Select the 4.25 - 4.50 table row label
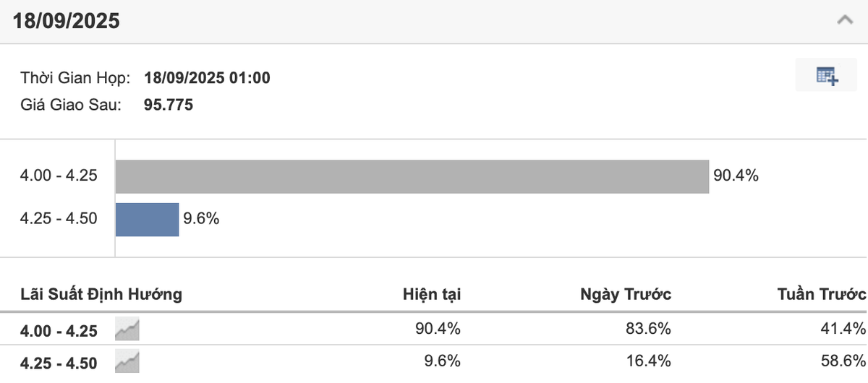Screen dimensions: 868x383 59,363
